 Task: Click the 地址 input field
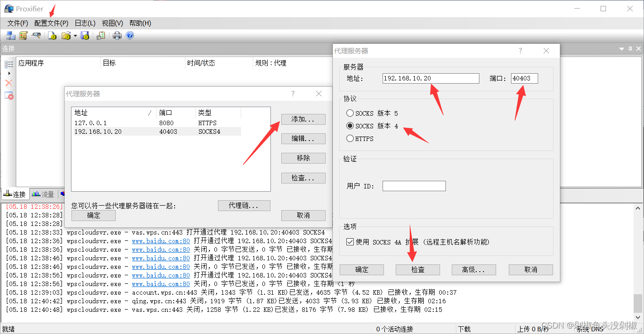[x=431, y=79]
